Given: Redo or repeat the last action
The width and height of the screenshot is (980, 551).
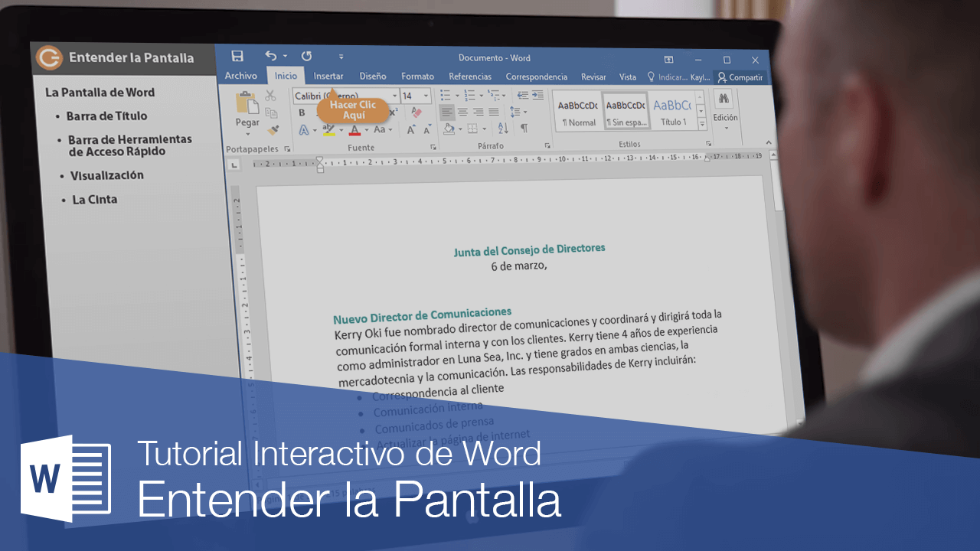Looking at the screenshot, I should click(306, 56).
